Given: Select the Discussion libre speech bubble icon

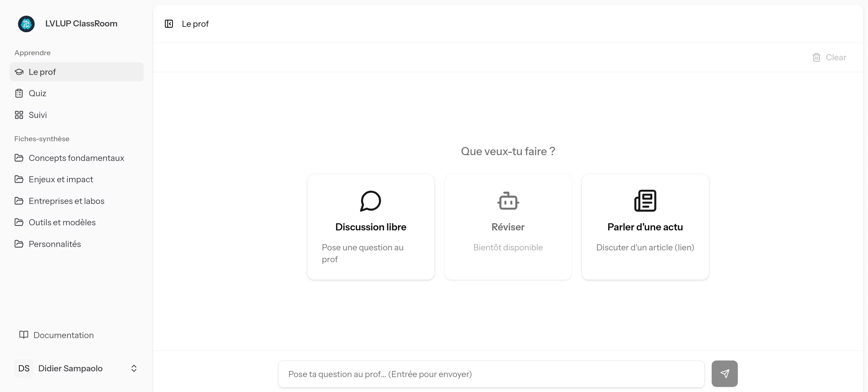Looking at the screenshot, I should pyautogui.click(x=371, y=201).
